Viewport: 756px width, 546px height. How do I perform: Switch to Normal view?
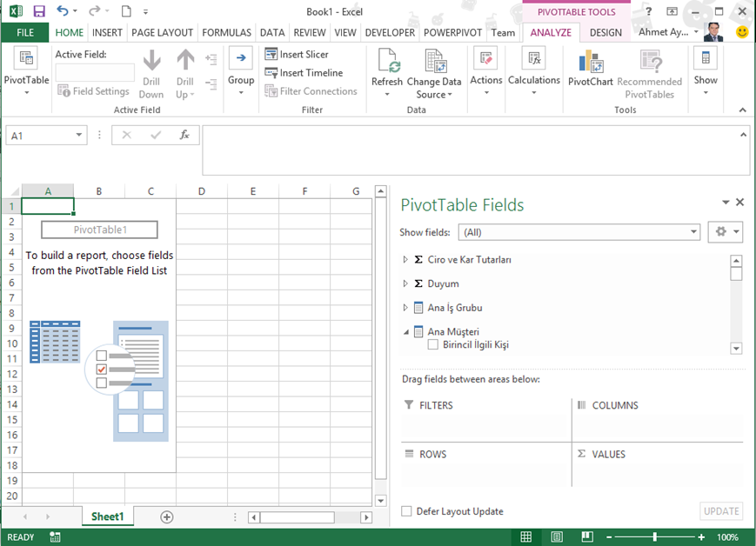point(526,536)
